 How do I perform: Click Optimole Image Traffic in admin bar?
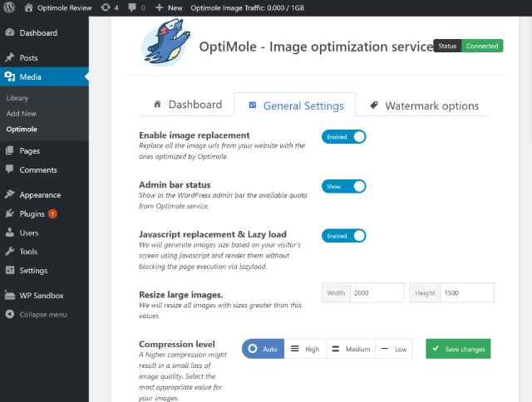(248, 7)
